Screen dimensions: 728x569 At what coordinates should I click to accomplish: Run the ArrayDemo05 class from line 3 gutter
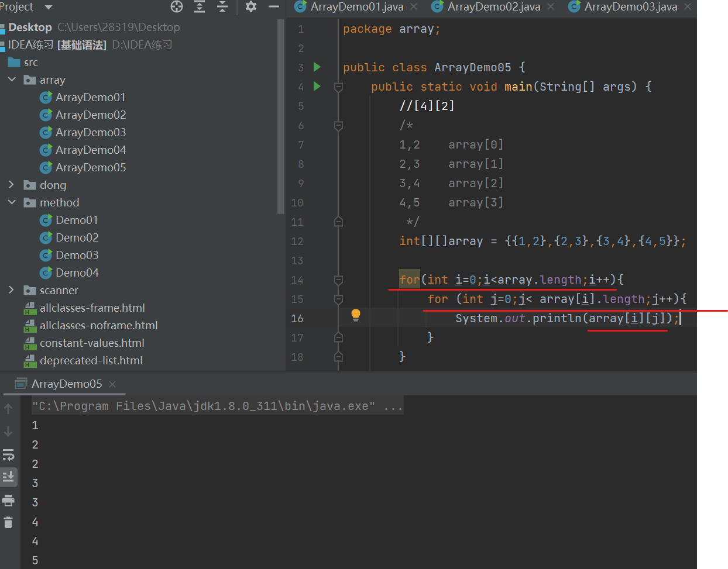click(317, 67)
